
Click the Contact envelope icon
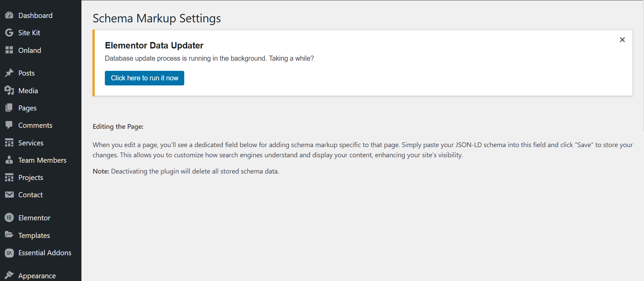click(9, 195)
